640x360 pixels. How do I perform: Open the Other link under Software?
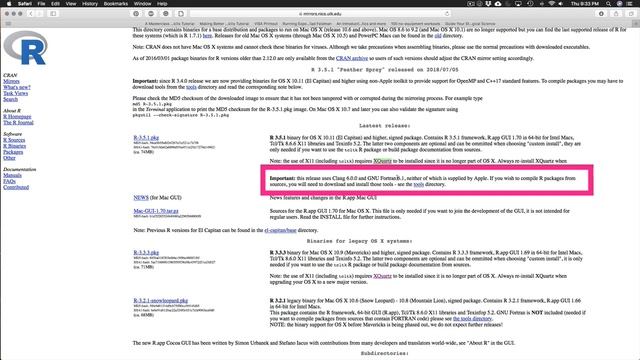pos(9,158)
